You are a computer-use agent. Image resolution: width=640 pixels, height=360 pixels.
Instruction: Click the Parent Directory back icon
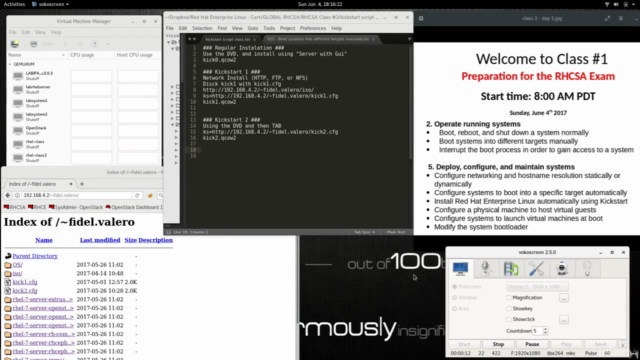click(8, 256)
